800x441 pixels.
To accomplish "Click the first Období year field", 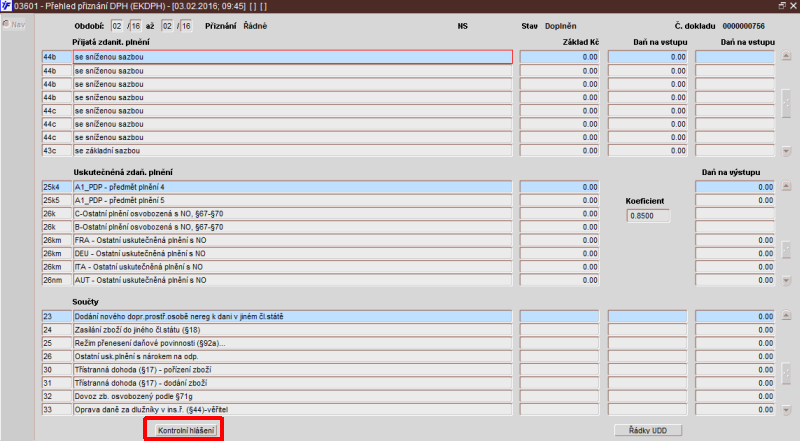I will pos(135,26).
